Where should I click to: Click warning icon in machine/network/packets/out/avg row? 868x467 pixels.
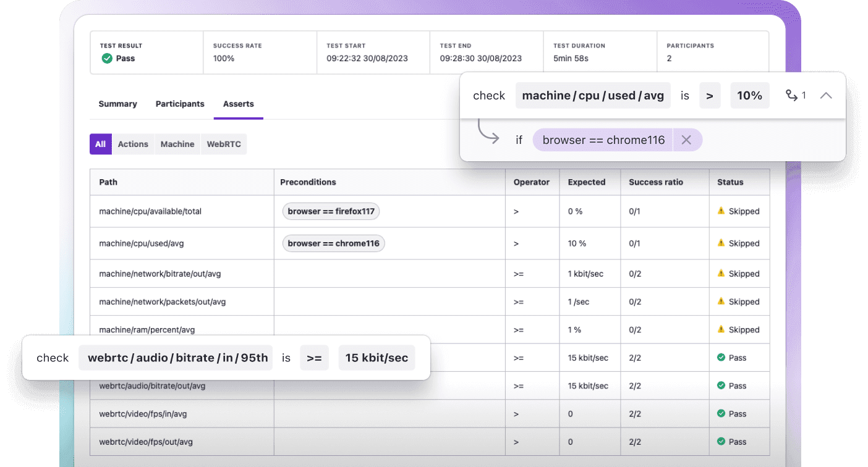721,301
